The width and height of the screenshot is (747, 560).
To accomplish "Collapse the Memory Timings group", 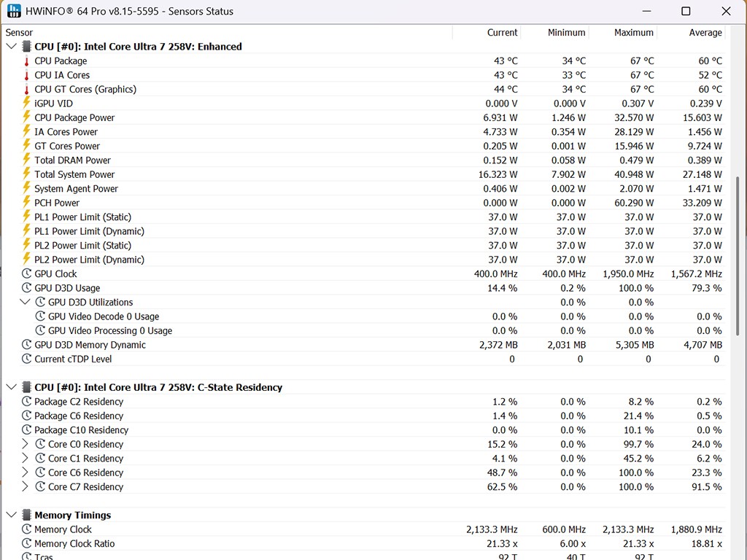I will [11, 516].
